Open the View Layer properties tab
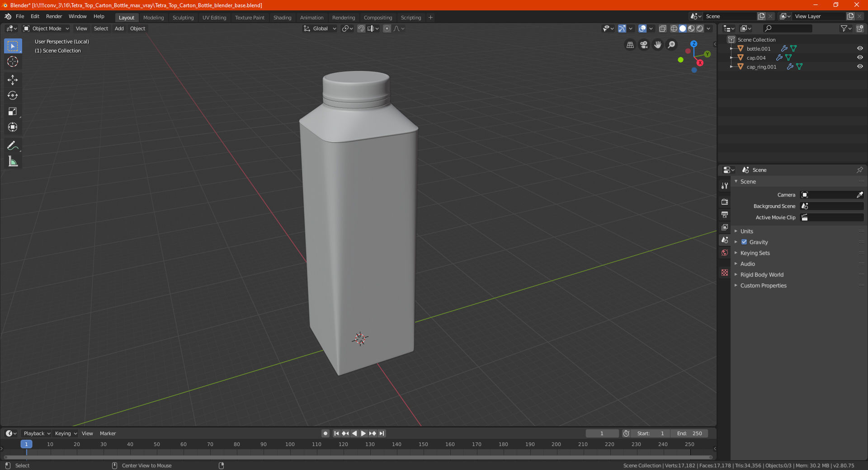868x470 pixels. [725, 227]
